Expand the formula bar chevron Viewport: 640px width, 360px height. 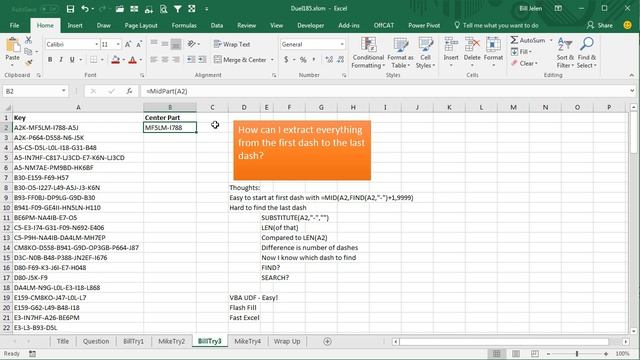coord(632,91)
